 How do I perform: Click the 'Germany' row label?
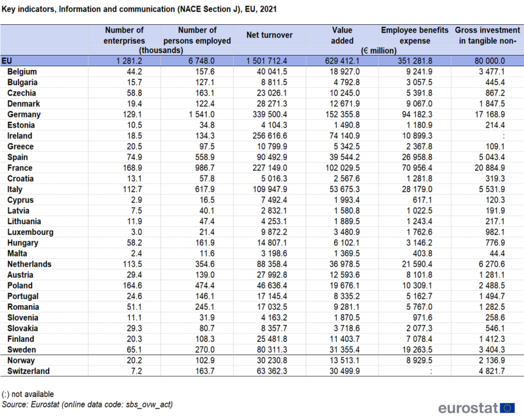[x=24, y=115]
